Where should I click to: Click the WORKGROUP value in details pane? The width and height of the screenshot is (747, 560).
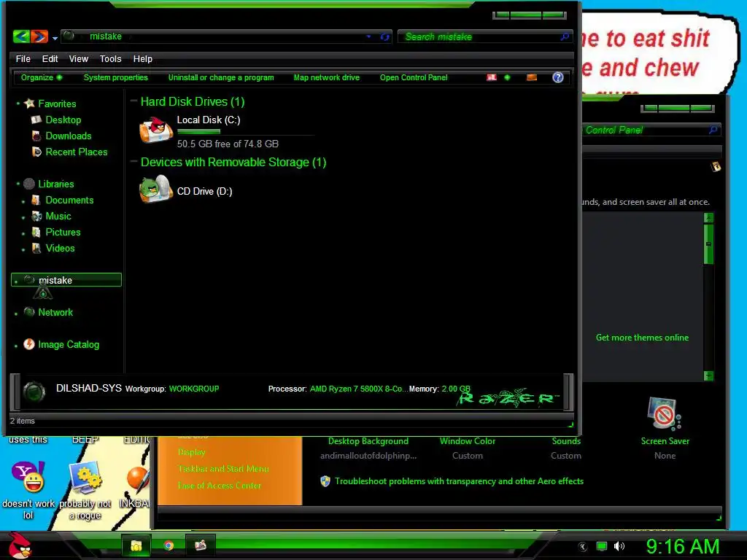point(194,389)
